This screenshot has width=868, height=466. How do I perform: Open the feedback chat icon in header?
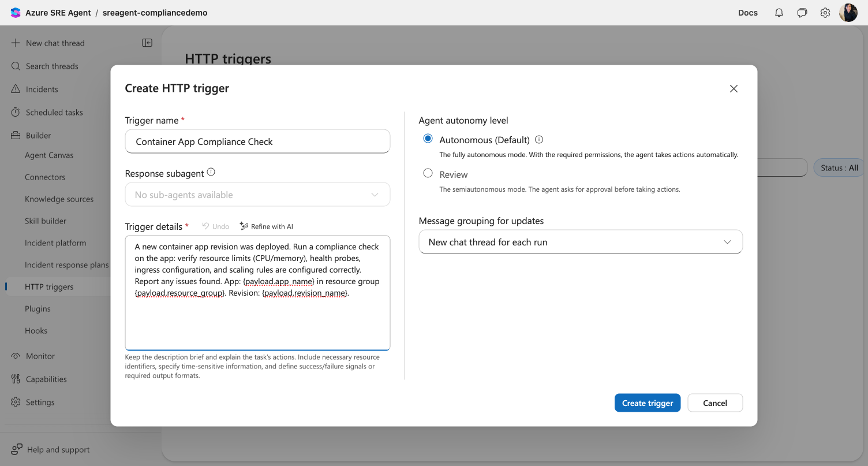click(802, 13)
